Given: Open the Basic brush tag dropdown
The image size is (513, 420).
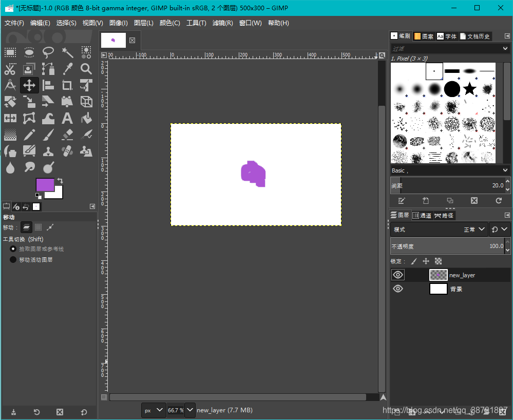Looking at the screenshot, I should pyautogui.click(x=505, y=170).
